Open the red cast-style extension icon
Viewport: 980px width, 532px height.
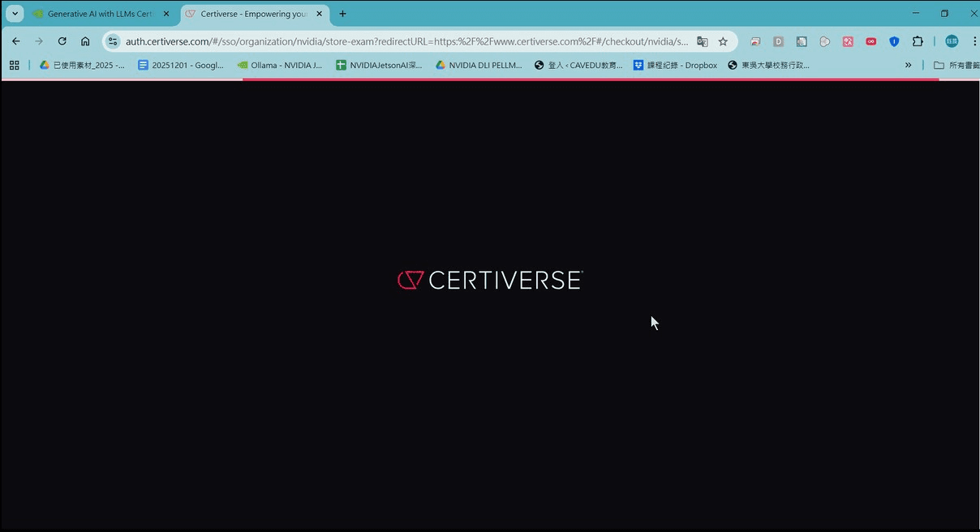click(755, 41)
